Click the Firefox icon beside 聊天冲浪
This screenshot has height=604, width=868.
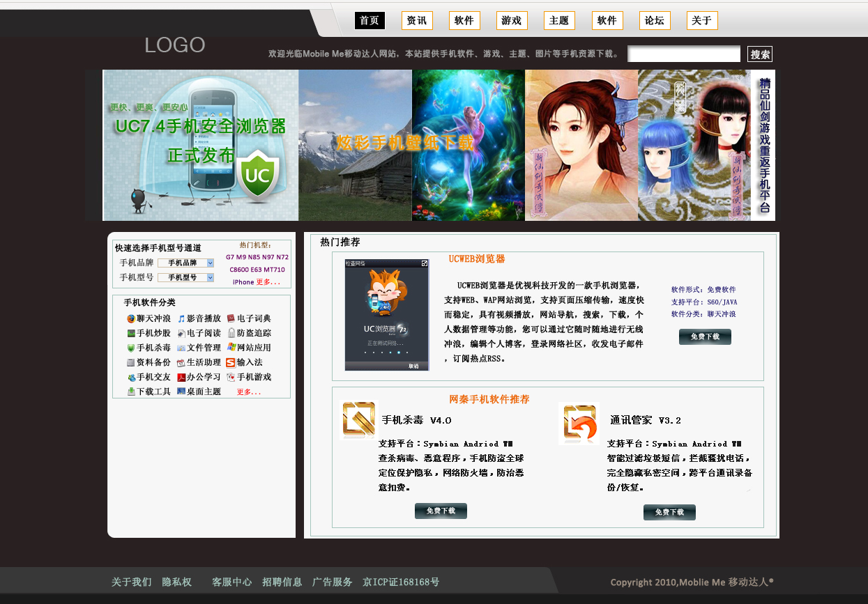(131, 318)
